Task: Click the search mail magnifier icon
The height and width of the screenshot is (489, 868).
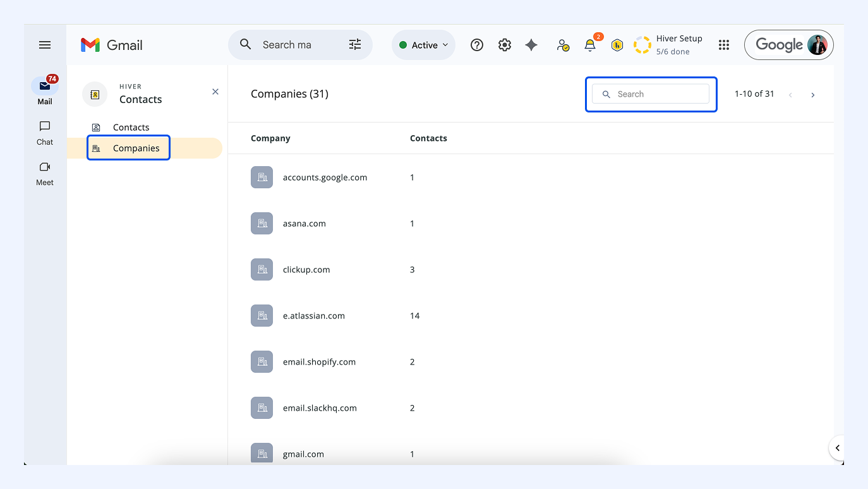Action: coord(245,45)
